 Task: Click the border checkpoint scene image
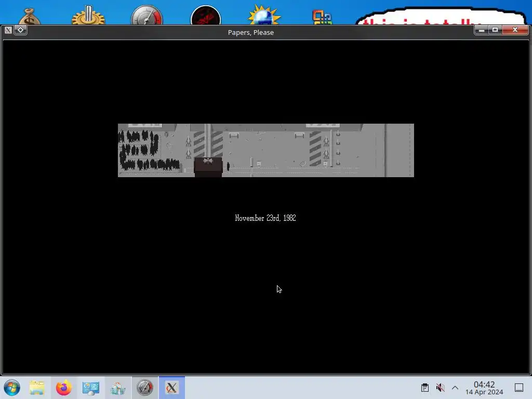[265, 150]
